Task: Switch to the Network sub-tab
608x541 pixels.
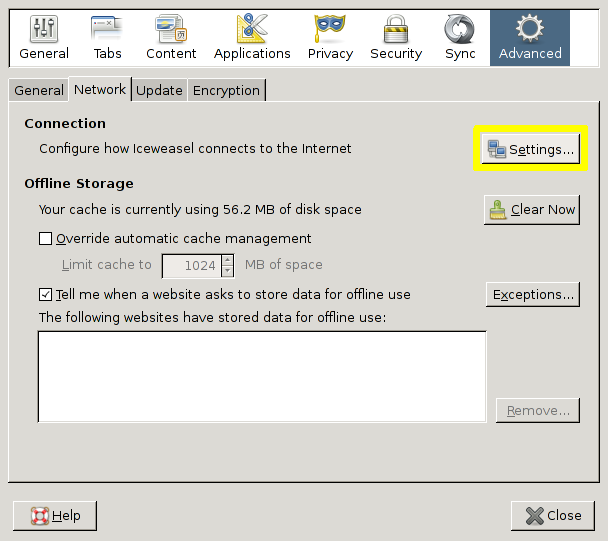Action: [100, 89]
